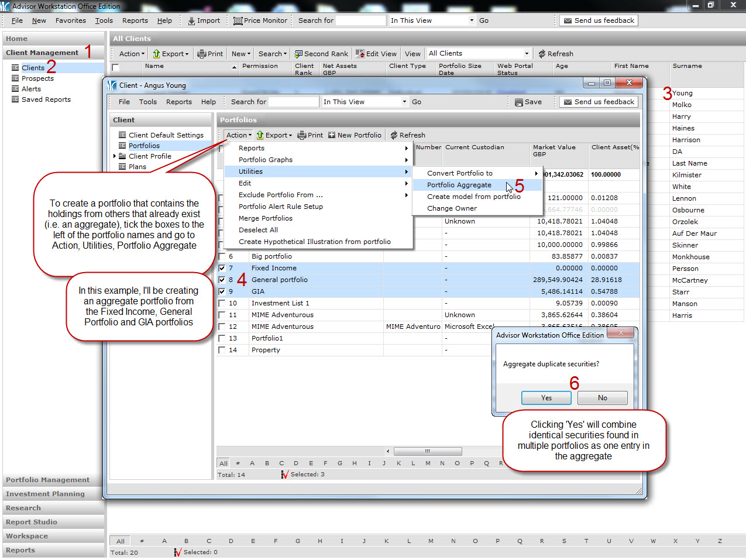The image size is (746, 560).
Task: Click Refresh in the Portfolios toolbar
Action: tap(394, 135)
